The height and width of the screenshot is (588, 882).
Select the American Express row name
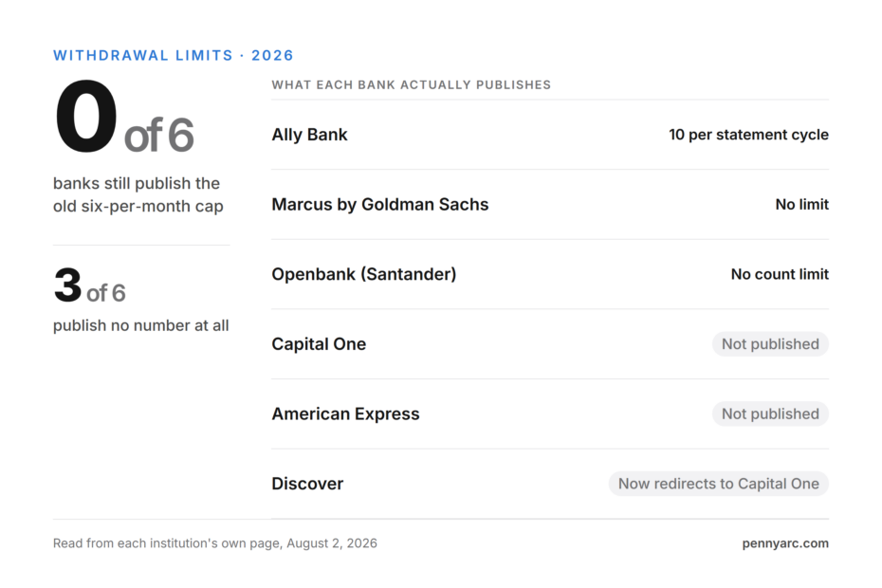point(345,413)
